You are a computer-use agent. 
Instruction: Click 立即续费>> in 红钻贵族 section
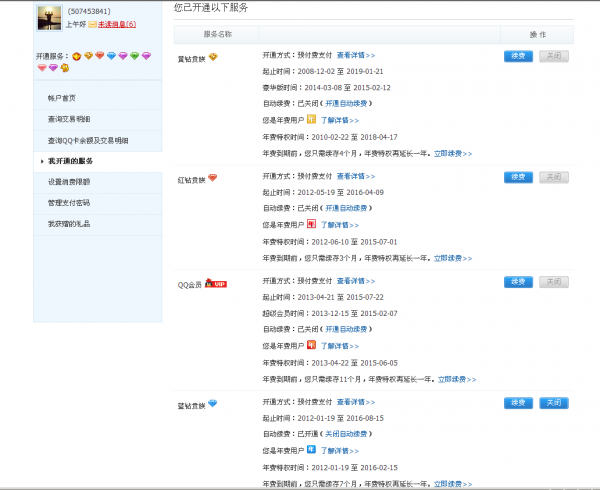pyautogui.click(x=453, y=258)
